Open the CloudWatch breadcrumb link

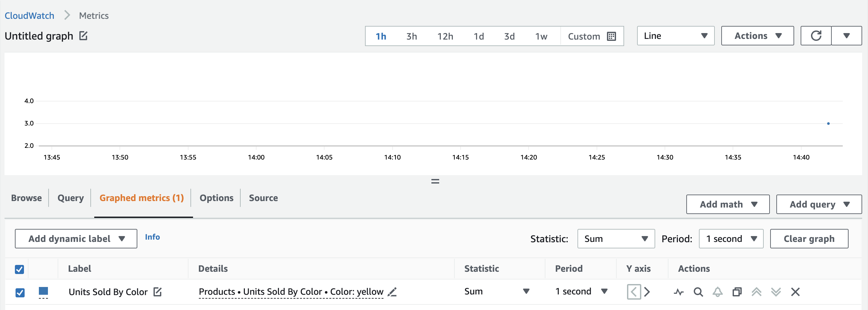click(x=29, y=16)
